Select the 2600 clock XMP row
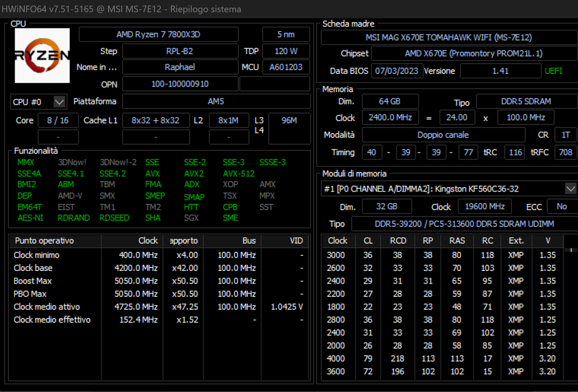 [442, 268]
